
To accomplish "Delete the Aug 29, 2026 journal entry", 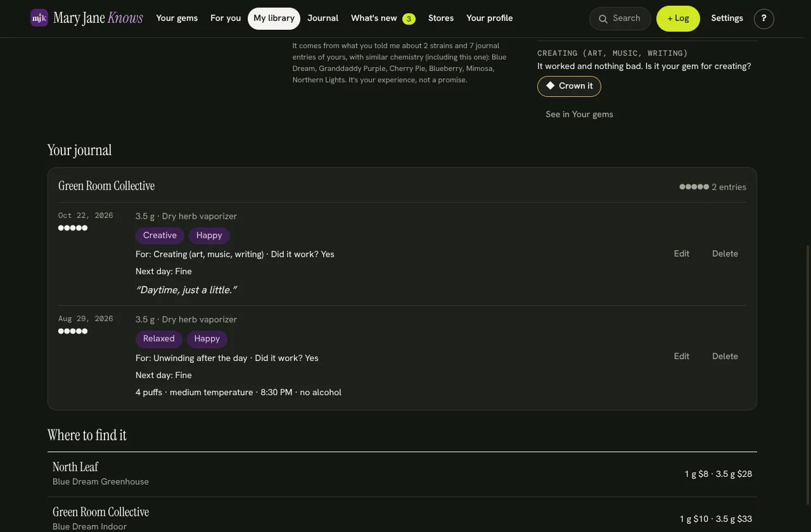I will coord(725,357).
